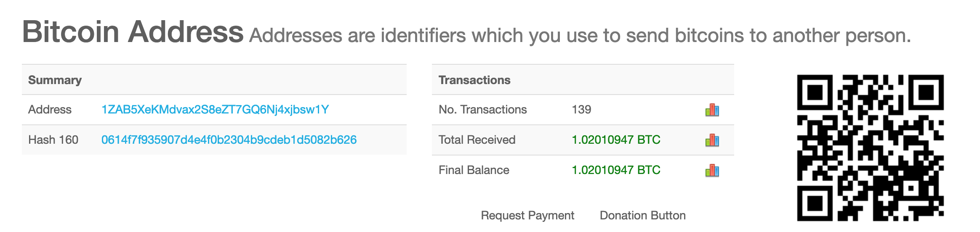Click the 1ZAB5XeKMdvax2S8eZT7GQ6Nj4xjbsw1Y address link

pyautogui.click(x=215, y=110)
